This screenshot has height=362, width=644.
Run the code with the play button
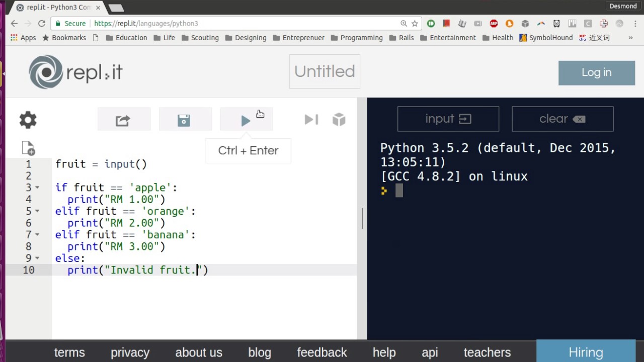click(x=246, y=121)
